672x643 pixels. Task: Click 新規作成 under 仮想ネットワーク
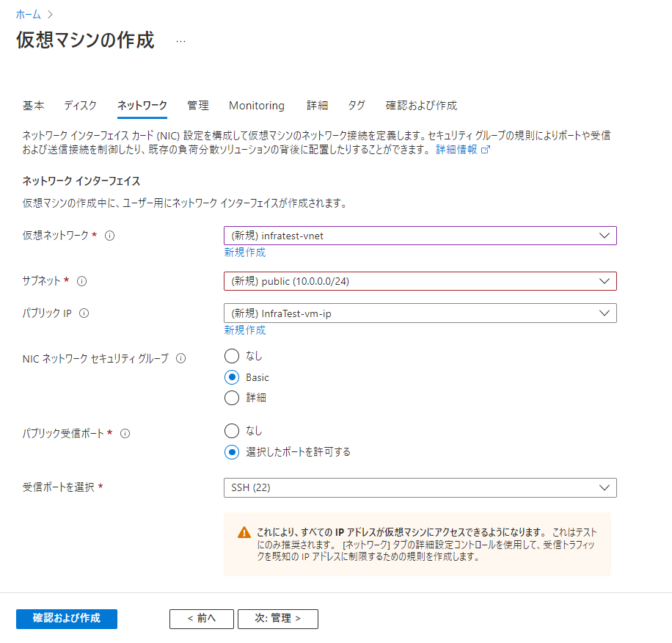click(x=245, y=253)
